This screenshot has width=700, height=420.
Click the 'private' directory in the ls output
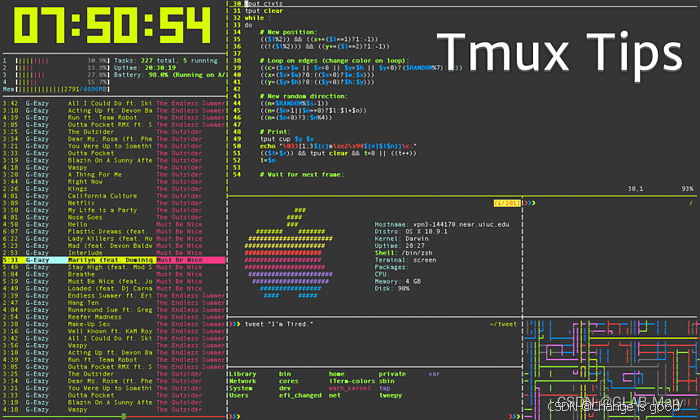click(392, 374)
